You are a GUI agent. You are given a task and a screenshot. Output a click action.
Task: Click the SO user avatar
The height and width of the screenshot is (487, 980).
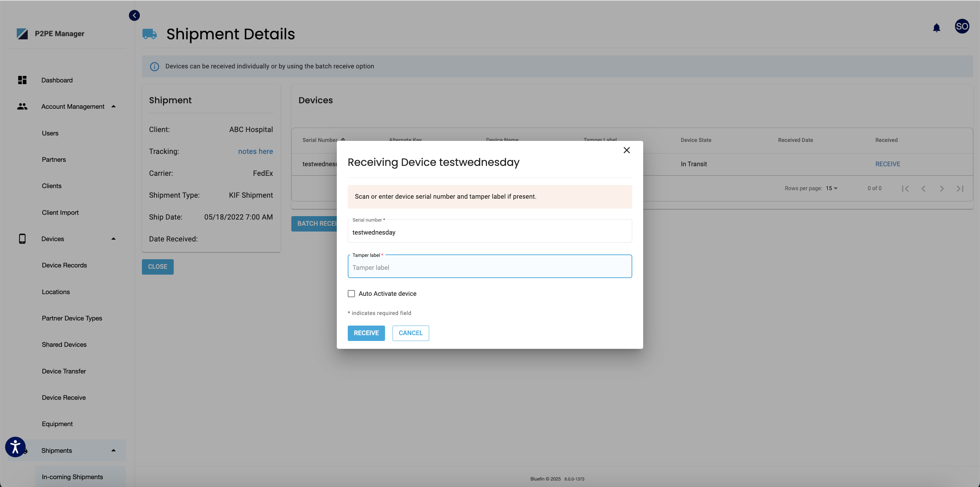point(962,26)
